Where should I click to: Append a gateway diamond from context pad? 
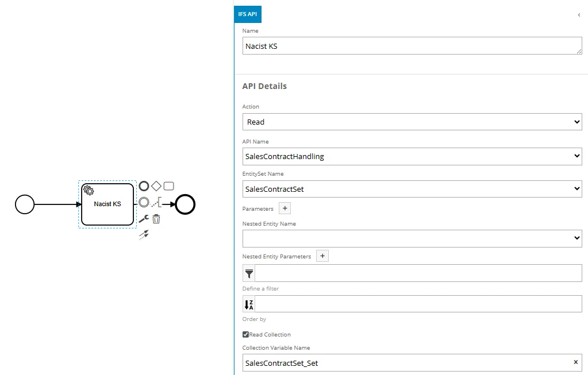[x=156, y=186]
